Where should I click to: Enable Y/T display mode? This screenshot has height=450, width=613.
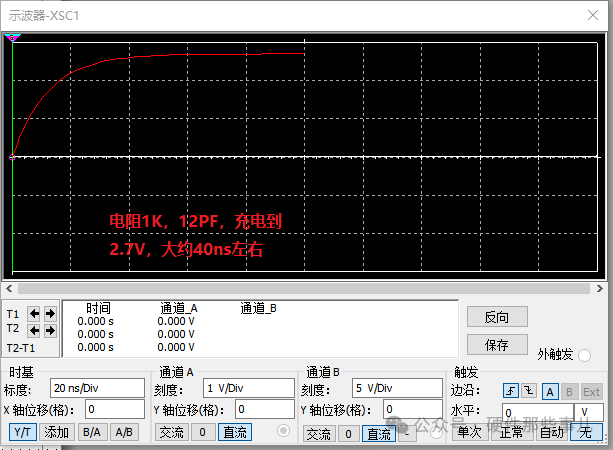(x=22, y=432)
